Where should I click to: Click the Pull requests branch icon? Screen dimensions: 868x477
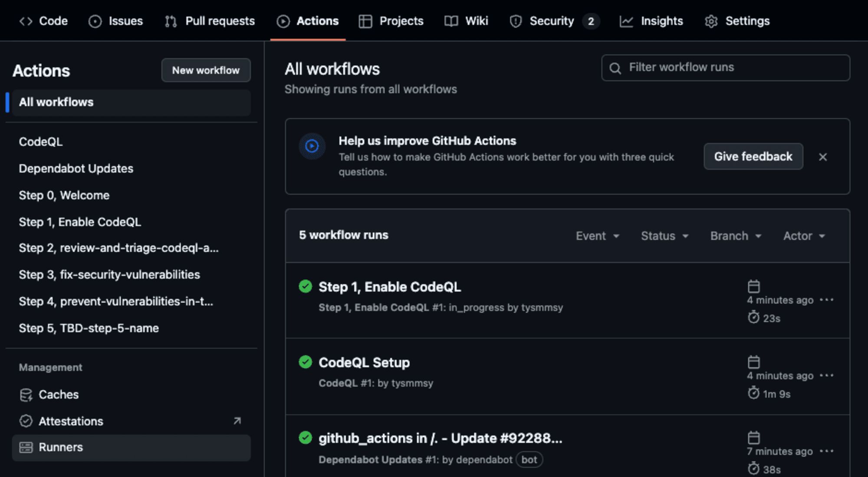click(x=171, y=21)
